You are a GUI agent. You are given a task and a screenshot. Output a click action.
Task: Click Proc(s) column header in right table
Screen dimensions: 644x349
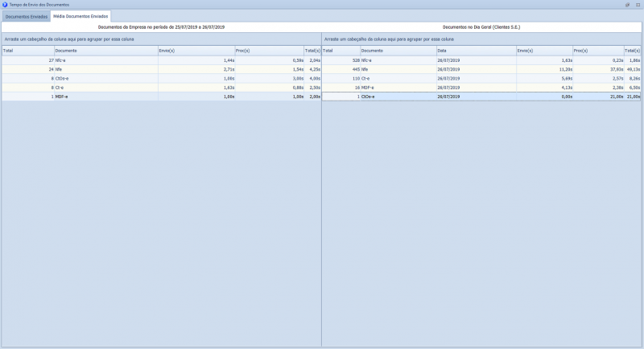[x=598, y=51]
